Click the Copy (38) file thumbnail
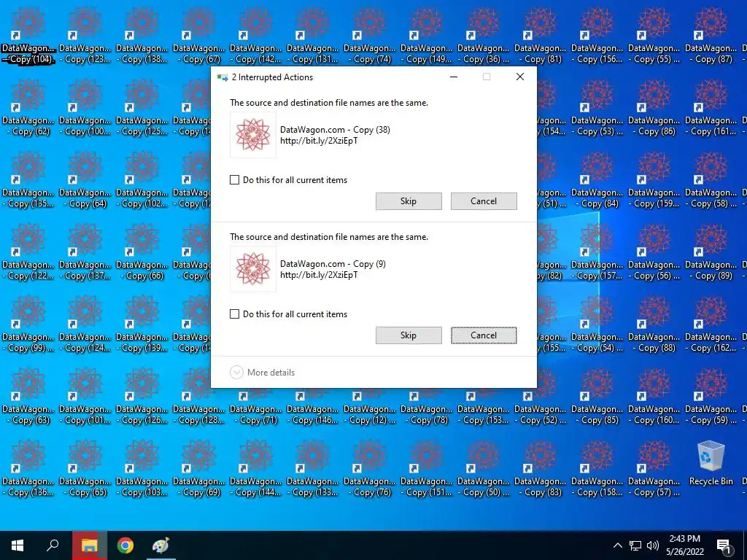The height and width of the screenshot is (560, 747). (x=253, y=135)
